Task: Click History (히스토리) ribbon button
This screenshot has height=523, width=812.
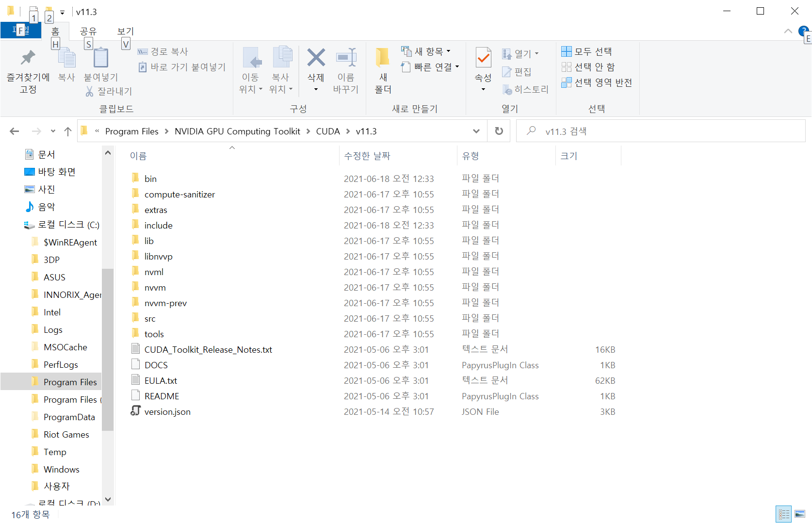Action: (525, 89)
